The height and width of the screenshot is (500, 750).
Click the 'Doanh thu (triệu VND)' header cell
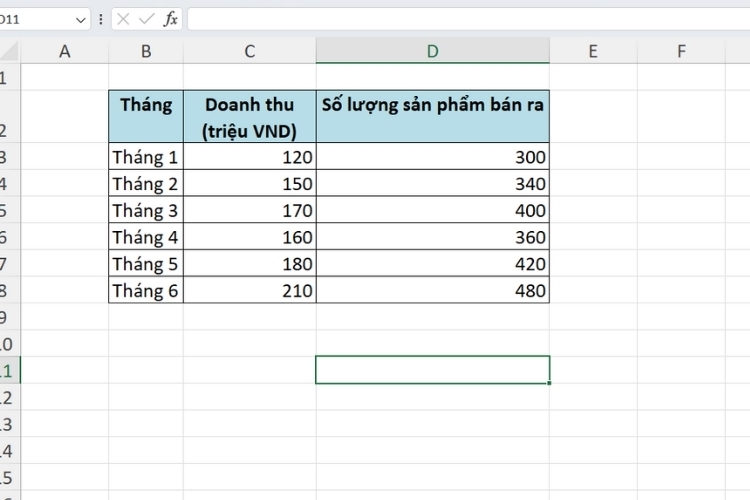(x=250, y=116)
